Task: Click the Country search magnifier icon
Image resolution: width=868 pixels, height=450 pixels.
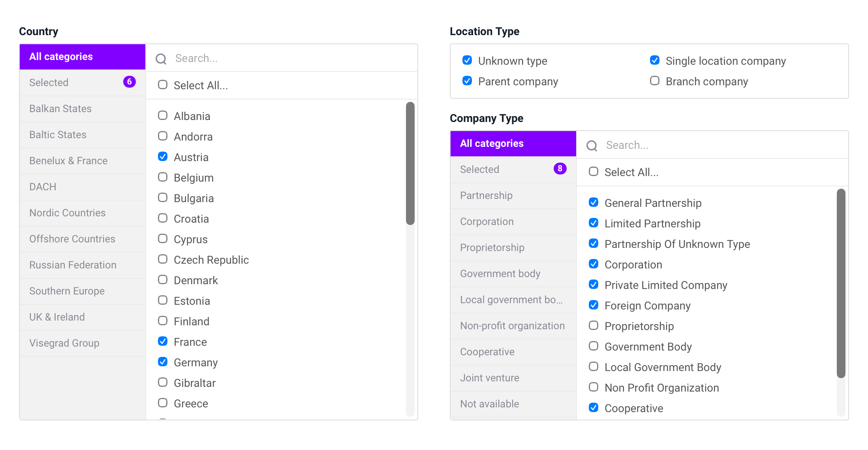Action: [161, 59]
